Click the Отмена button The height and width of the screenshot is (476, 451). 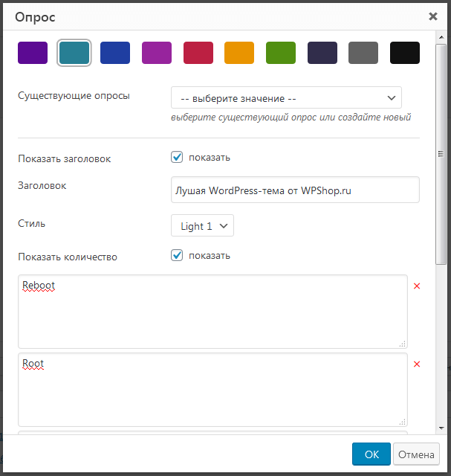click(x=416, y=454)
